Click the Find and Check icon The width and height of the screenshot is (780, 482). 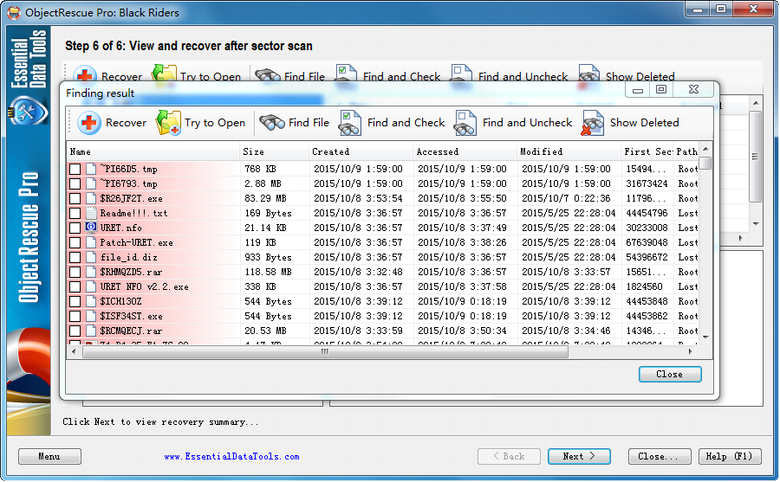coord(350,123)
